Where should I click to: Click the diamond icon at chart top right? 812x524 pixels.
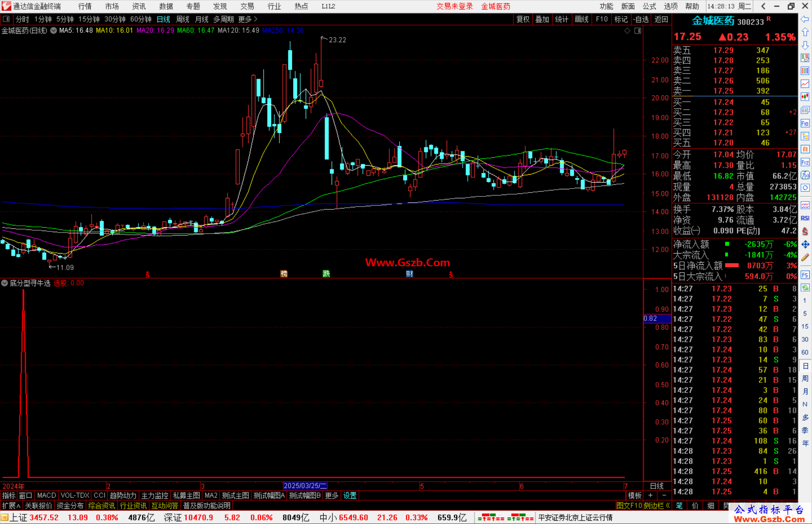tap(627, 31)
